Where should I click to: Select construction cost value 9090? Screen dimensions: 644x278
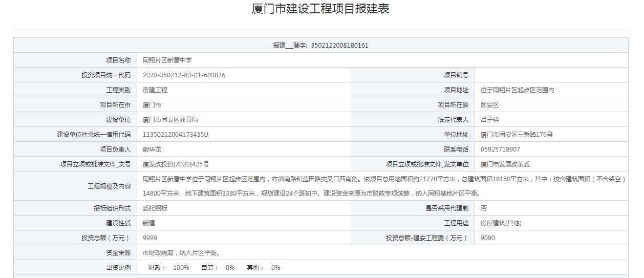point(488,238)
